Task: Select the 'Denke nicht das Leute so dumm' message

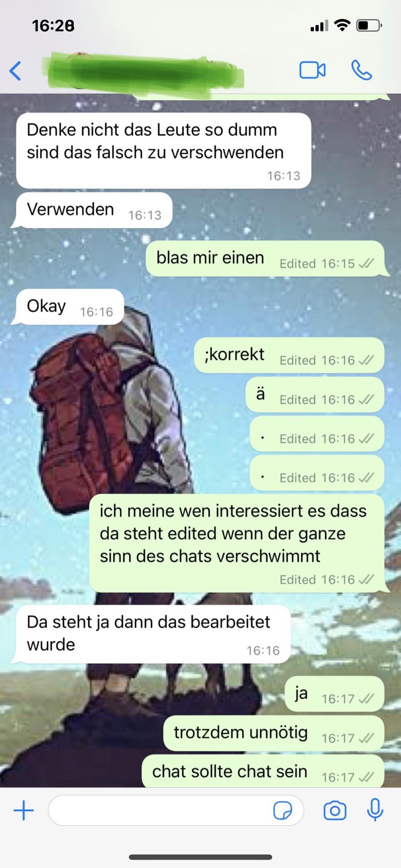Action: [164, 151]
